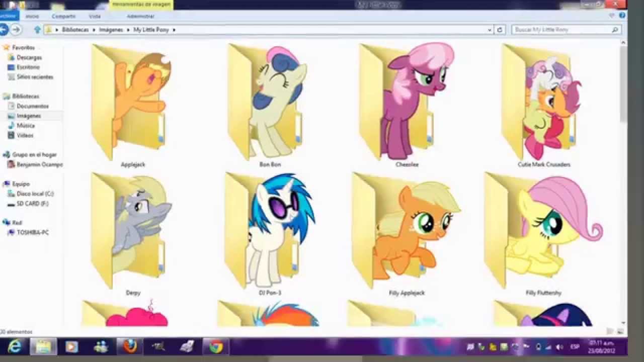Image resolution: width=644 pixels, height=362 pixels.
Task: Open Windows Media Player from the taskbar
Action: pos(71,346)
